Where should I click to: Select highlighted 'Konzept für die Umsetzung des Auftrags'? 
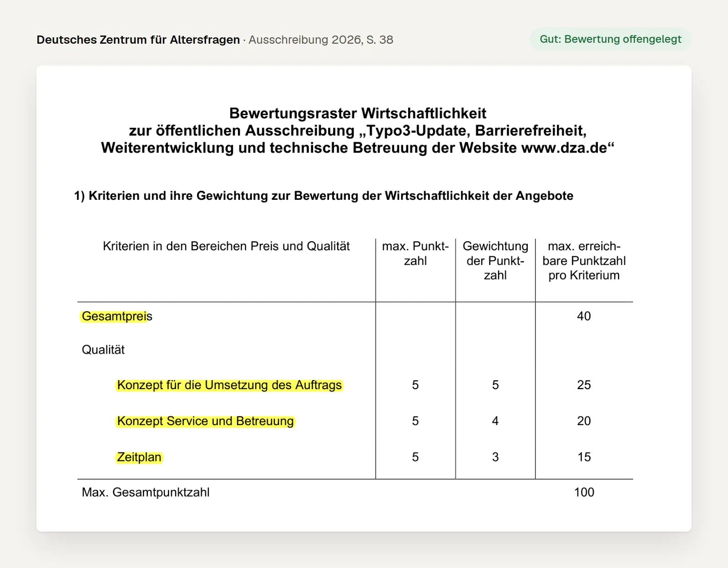click(229, 385)
